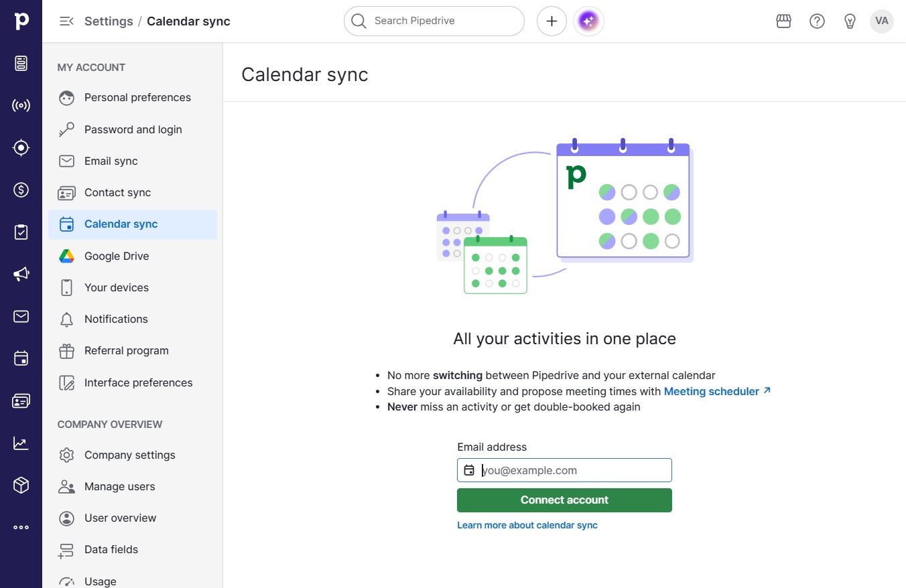Open the Meeting scheduler link
906x588 pixels.
[717, 391]
